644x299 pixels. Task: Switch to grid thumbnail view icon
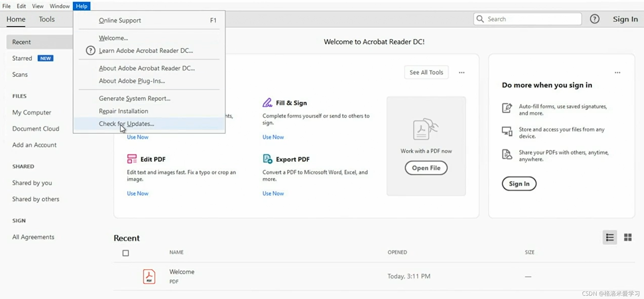(628, 237)
